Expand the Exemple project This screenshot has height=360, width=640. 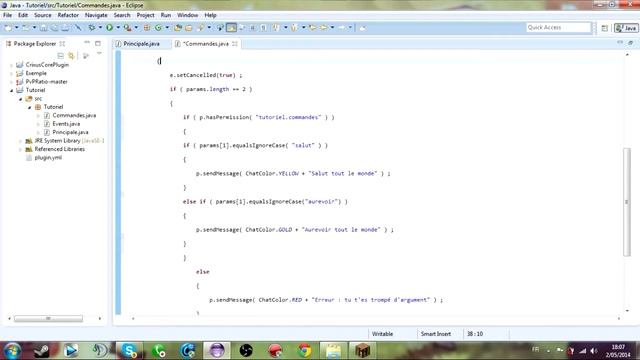(x=11, y=73)
